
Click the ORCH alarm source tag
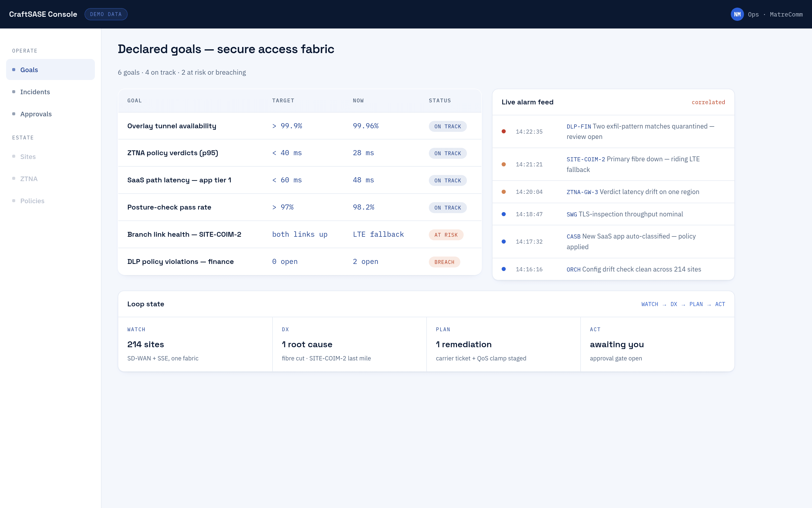[x=573, y=269]
